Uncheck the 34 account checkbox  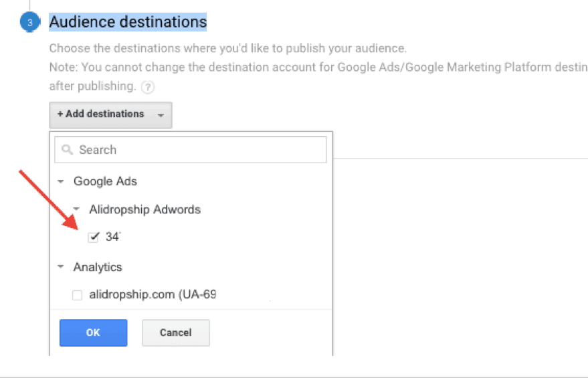click(94, 237)
